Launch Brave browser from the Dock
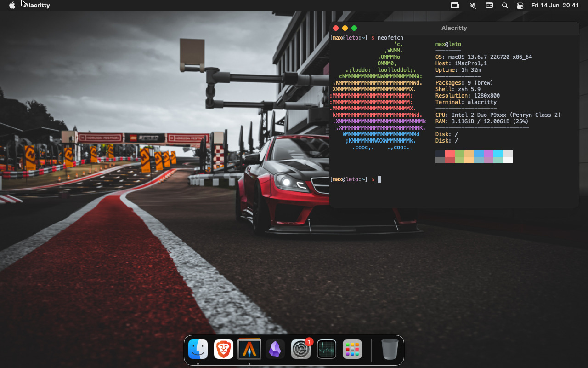The height and width of the screenshot is (368, 588). (x=224, y=350)
